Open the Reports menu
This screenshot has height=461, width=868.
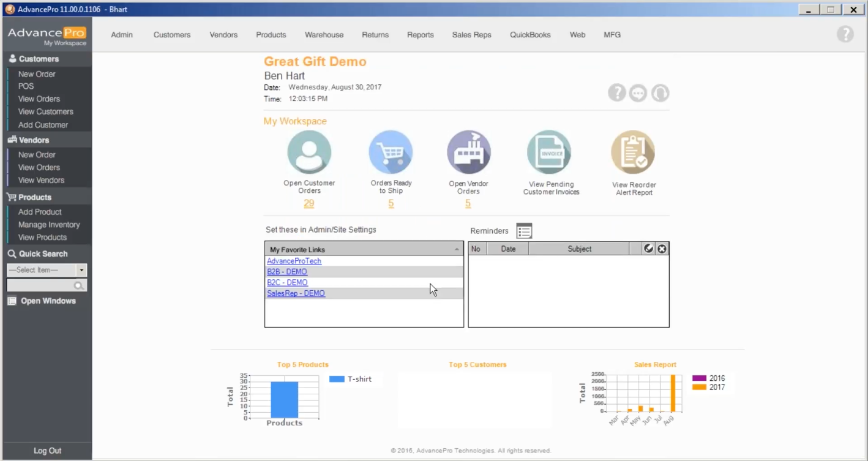pyautogui.click(x=421, y=35)
